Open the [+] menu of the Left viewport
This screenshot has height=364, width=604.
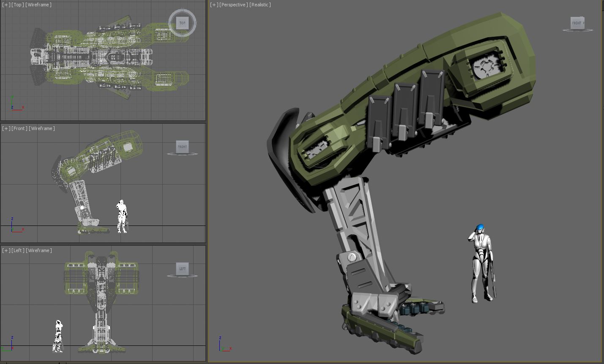(6, 250)
